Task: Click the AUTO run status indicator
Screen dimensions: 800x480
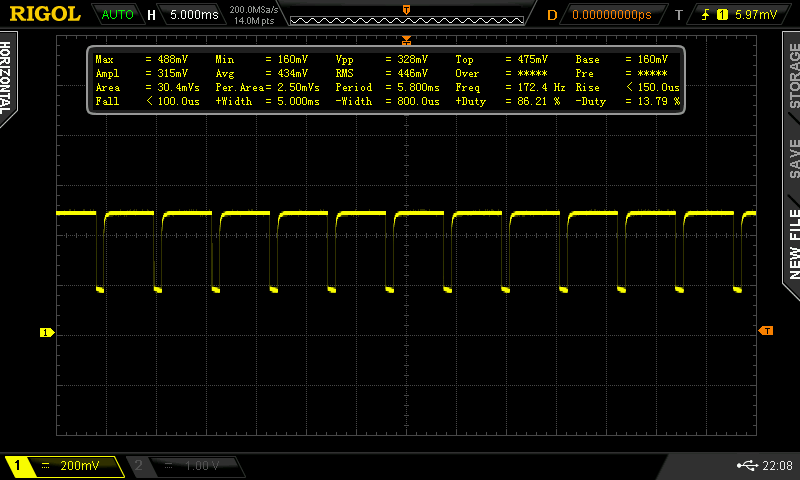Action: click(117, 14)
